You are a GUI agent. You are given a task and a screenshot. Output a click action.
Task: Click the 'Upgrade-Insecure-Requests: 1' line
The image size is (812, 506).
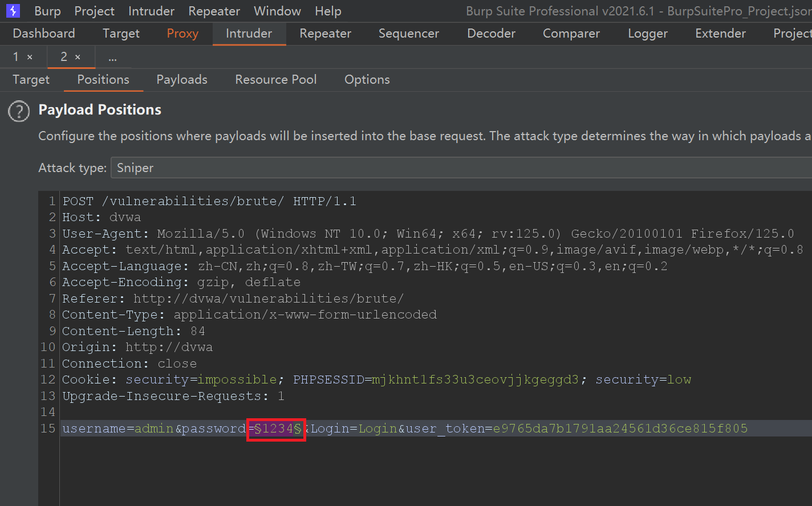click(x=173, y=396)
